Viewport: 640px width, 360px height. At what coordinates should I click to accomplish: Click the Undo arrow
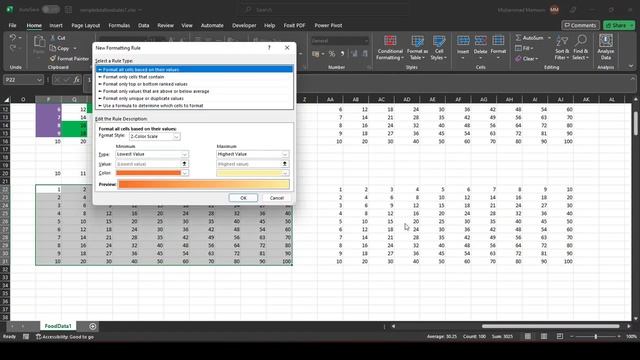(13, 38)
